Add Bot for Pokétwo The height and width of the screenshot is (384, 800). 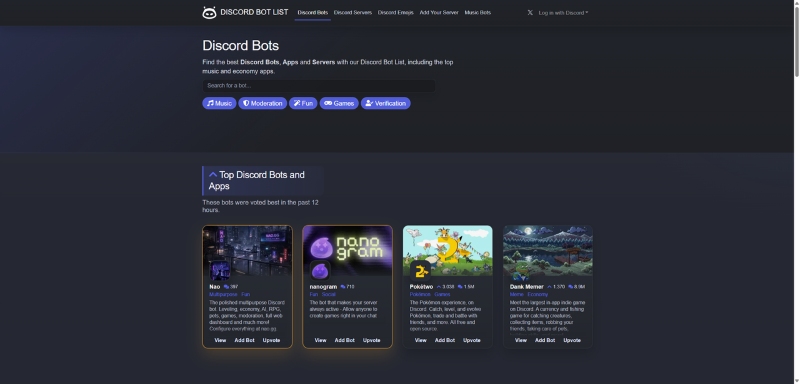pyautogui.click(x=445, y=341)
